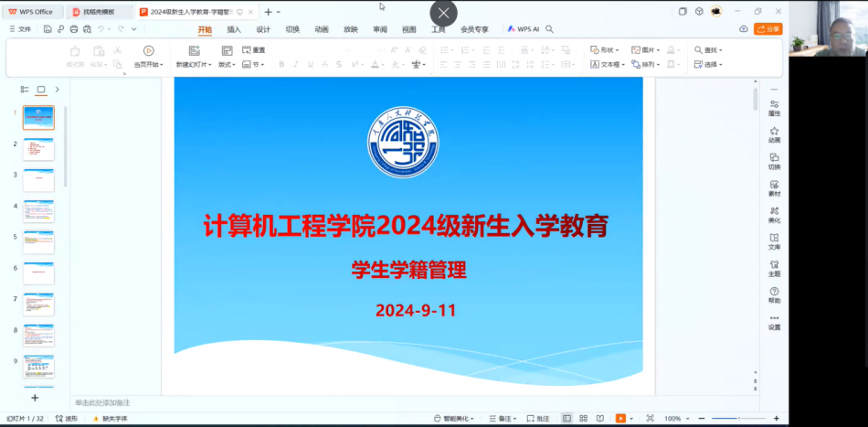Select slide sorter view in status bar

click(x=583, y=419)
